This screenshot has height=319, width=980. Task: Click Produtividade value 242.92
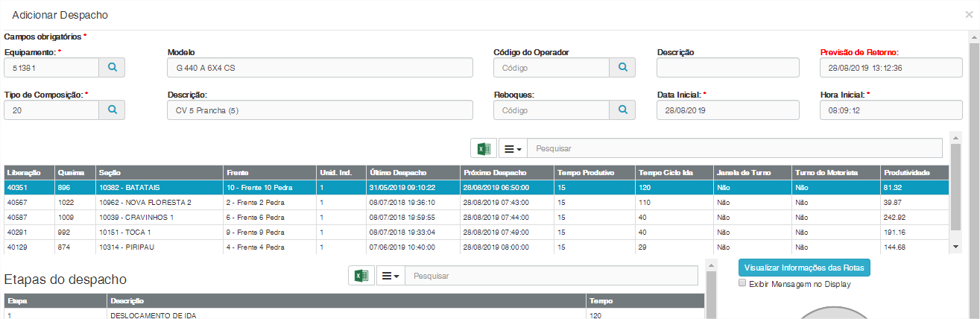point(915,217)
